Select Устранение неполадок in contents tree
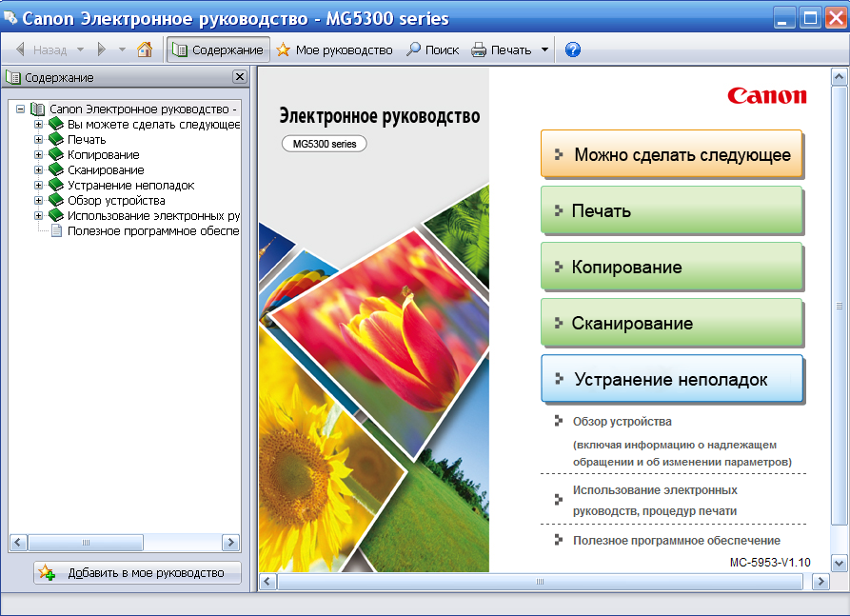 click(x=130, y=185)
